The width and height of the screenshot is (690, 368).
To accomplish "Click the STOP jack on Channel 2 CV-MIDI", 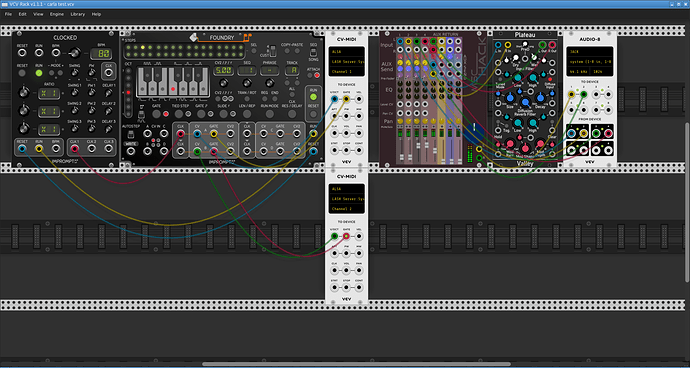I will 346,288.
